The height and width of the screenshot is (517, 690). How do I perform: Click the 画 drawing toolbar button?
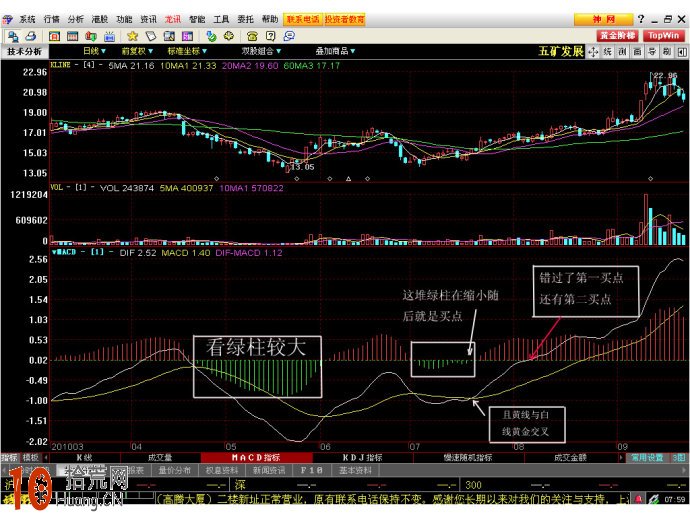click(x=637, y=52)
